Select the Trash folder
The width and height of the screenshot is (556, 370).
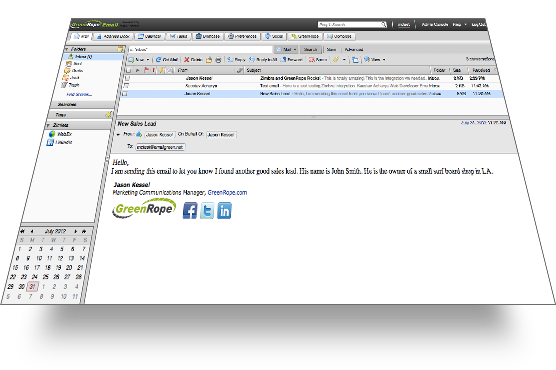(70, 85)
